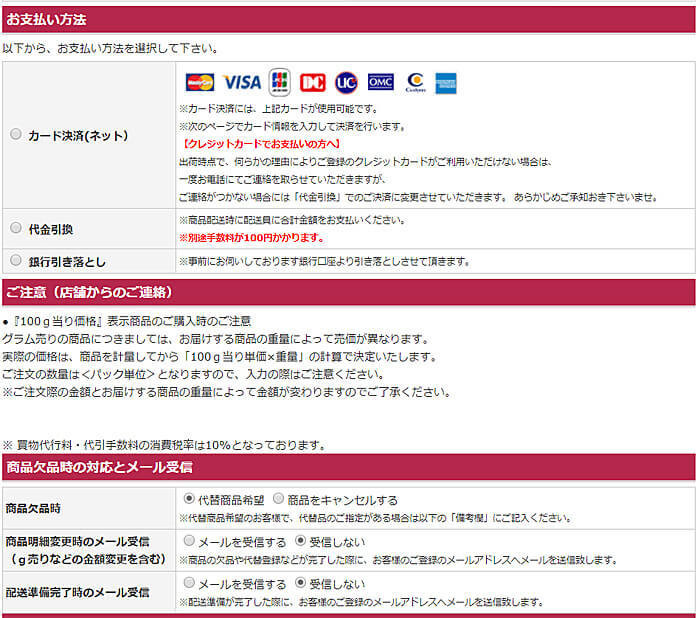
Task: Select the カード決済(ネット) payment radio button
Action: click(15, 134)
